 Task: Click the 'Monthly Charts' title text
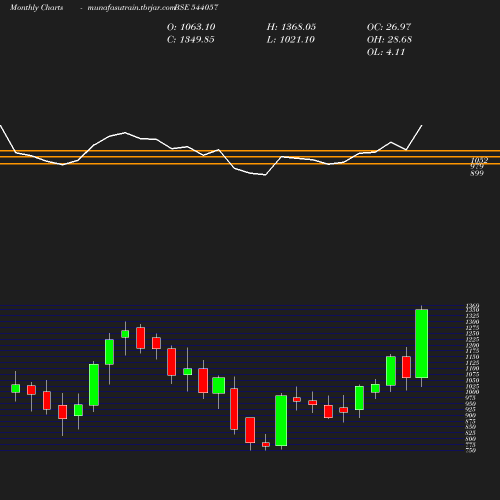coord(36,7)
